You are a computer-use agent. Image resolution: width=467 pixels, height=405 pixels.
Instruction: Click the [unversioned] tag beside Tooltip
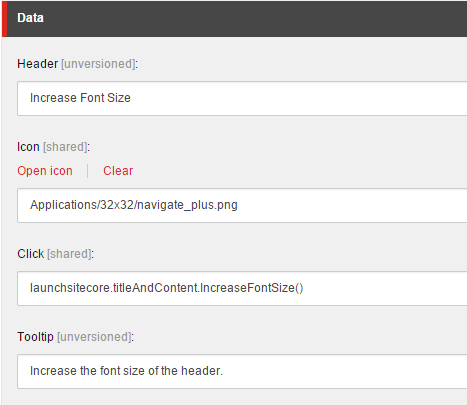pos(95,337)
